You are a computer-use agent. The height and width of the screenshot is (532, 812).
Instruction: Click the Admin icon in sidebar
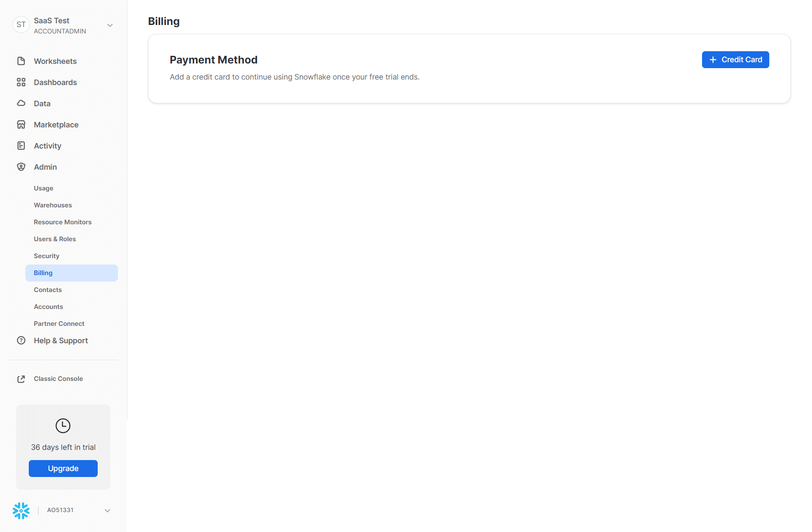tap(20, 167)
